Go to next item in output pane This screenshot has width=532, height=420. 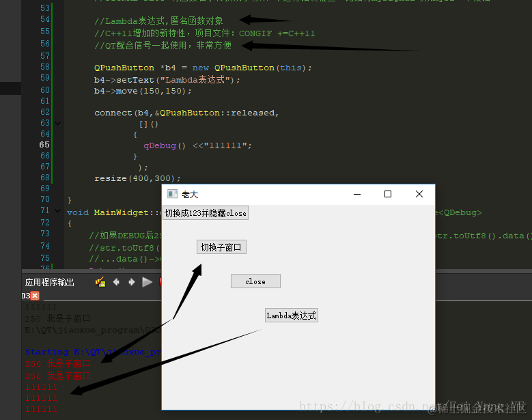tap(132, 282)
